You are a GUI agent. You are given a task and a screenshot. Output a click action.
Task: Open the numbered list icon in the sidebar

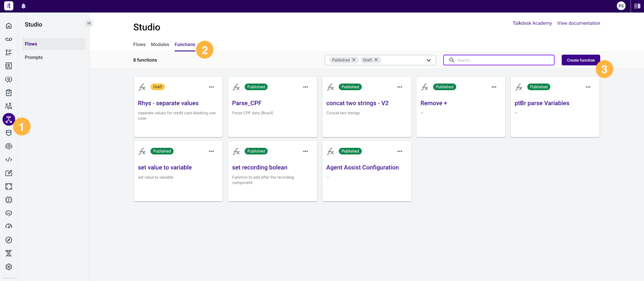coord(8,52)
